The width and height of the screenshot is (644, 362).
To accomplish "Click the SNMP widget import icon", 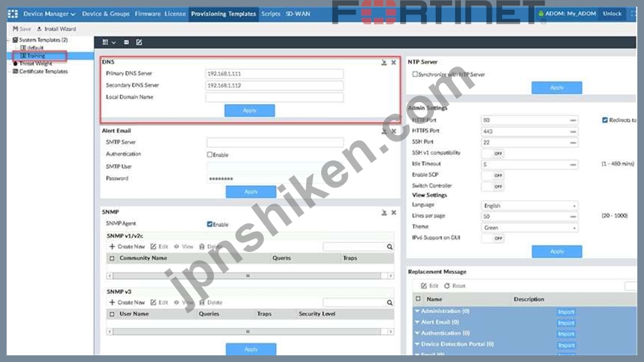I will click(x=384, y=212).
